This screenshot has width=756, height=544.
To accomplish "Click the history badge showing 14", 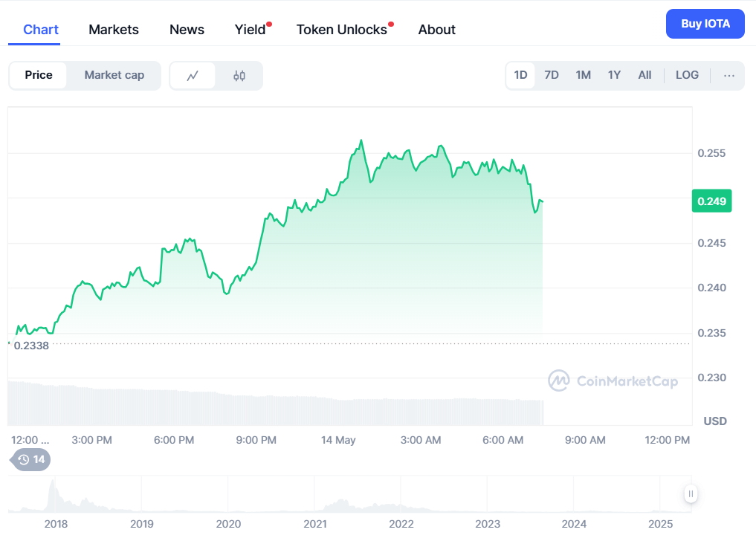I will (x=30, y=460).
